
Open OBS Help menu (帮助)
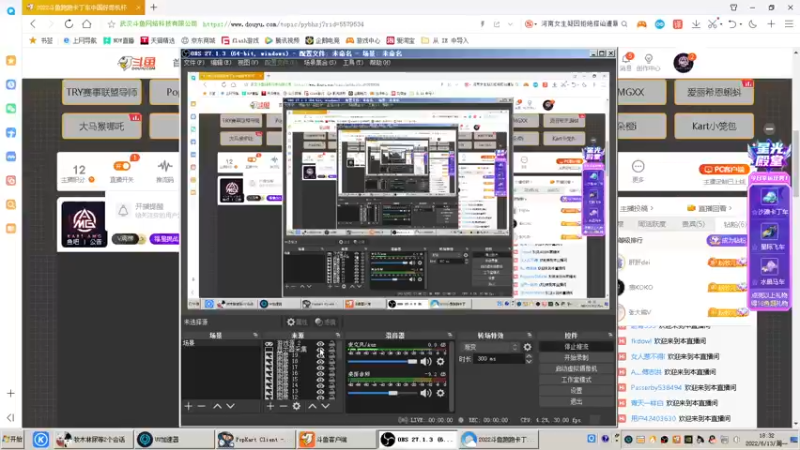click(380, 63)
